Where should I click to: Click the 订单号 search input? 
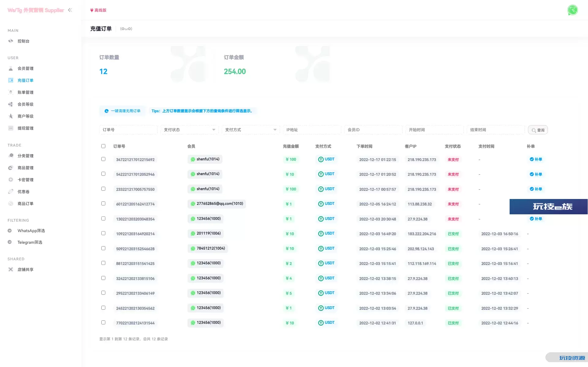128,130
